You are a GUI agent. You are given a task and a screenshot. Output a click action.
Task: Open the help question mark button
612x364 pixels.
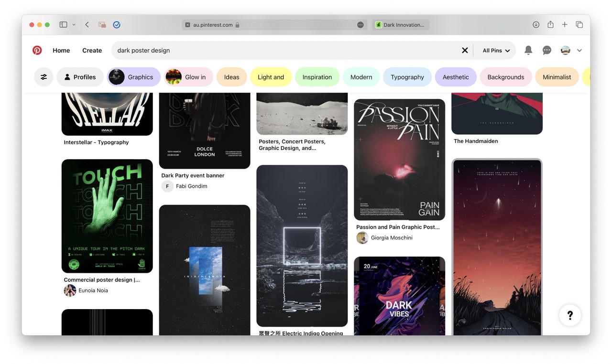coord(570,315)
